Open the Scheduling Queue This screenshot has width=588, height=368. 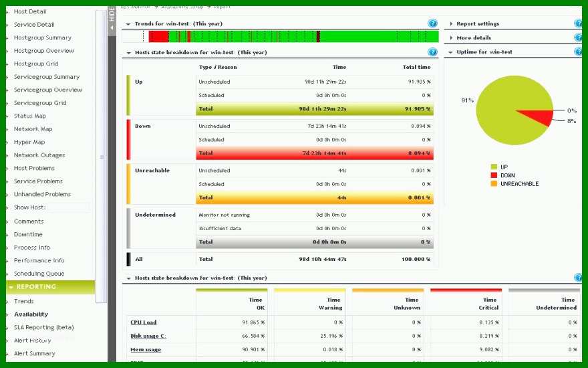tap(39, 274)
